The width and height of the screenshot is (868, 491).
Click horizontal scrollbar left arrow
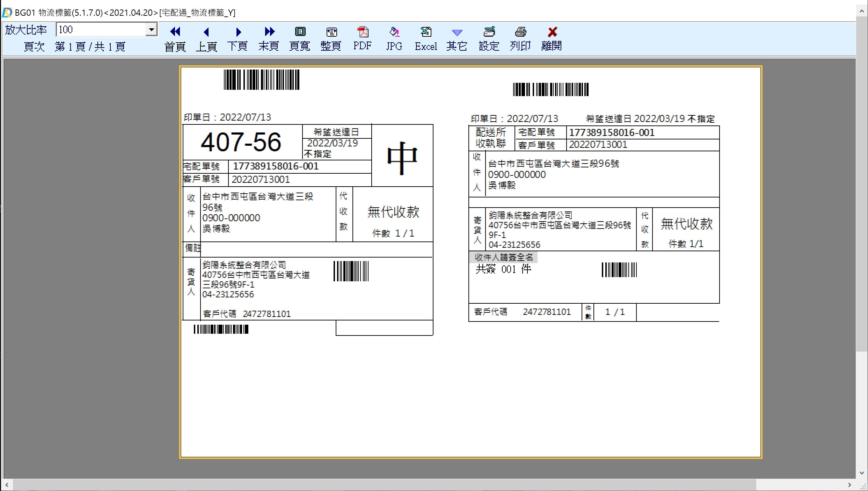[7, 485]
